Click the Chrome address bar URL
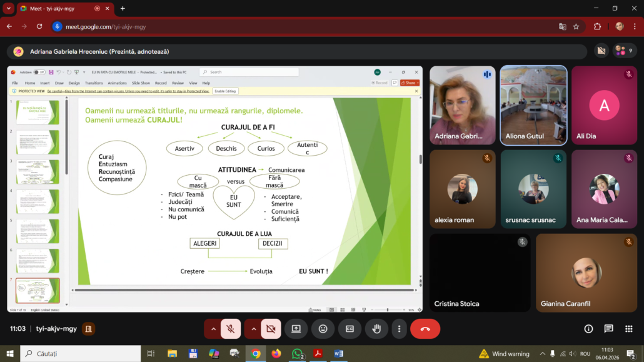Image resolution: width=644 pixels, height=362 pixels. (106, 27)
